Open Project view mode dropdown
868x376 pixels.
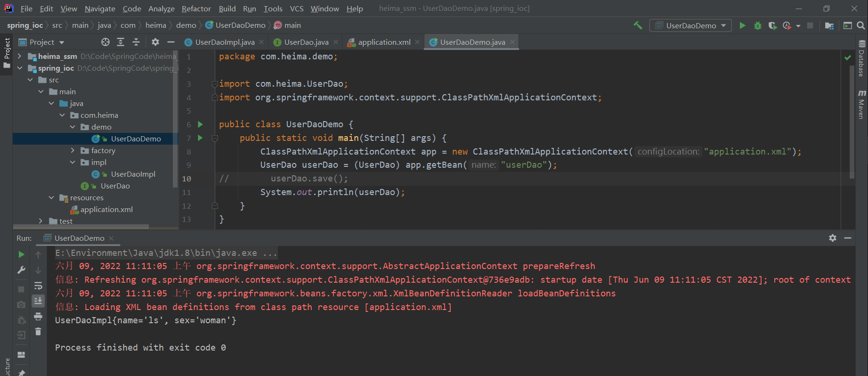(41, 42)
